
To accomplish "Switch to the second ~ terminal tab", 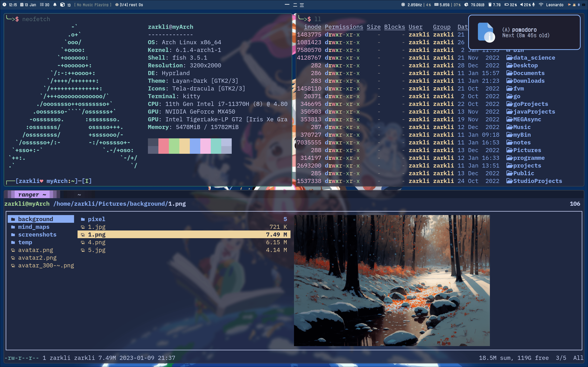I will click(79, 195).
